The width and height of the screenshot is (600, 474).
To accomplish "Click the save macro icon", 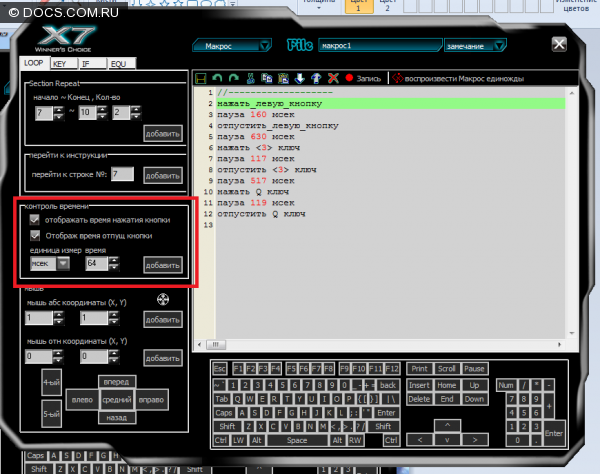I will coord(201,78).
